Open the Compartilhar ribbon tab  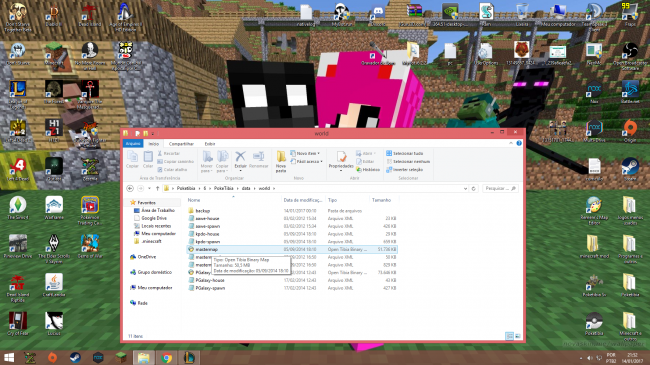(181, 144)
